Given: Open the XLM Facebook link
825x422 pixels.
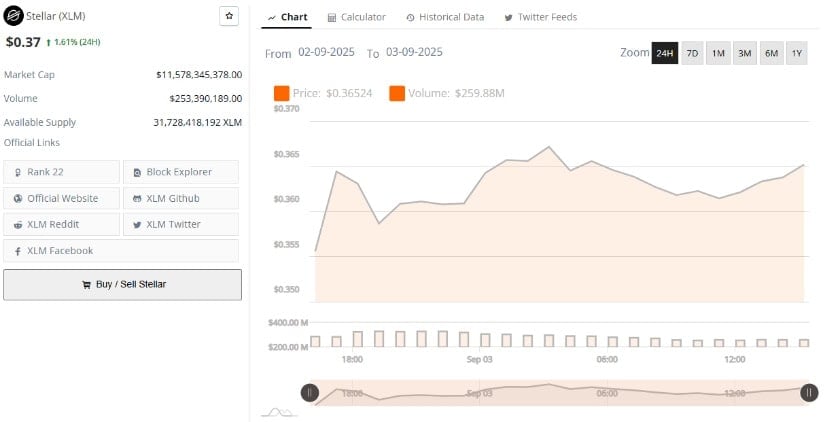Looking at the screenshot, I should point(121,250).
